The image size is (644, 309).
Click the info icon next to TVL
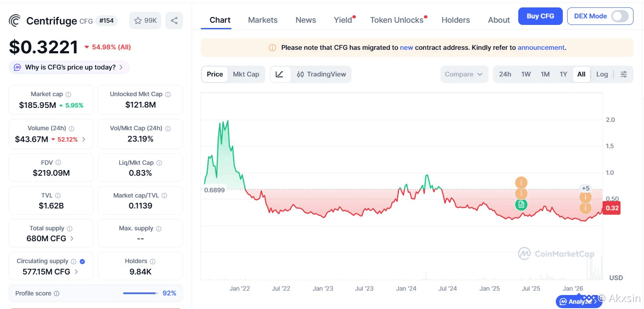pyautogui.click(x=58, y=196)
